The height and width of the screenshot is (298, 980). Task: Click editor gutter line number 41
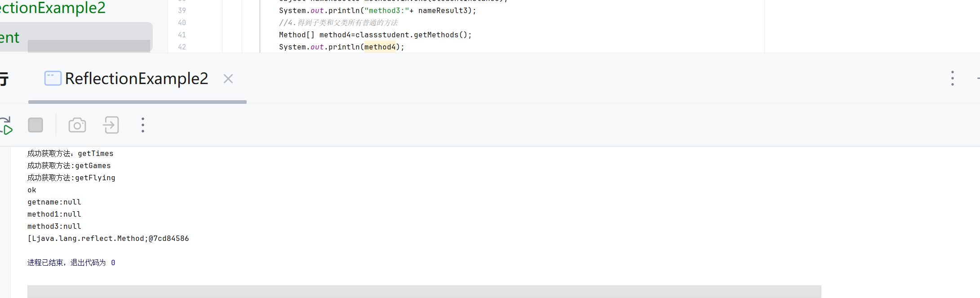pyautogui.click(x=182, y=35)
